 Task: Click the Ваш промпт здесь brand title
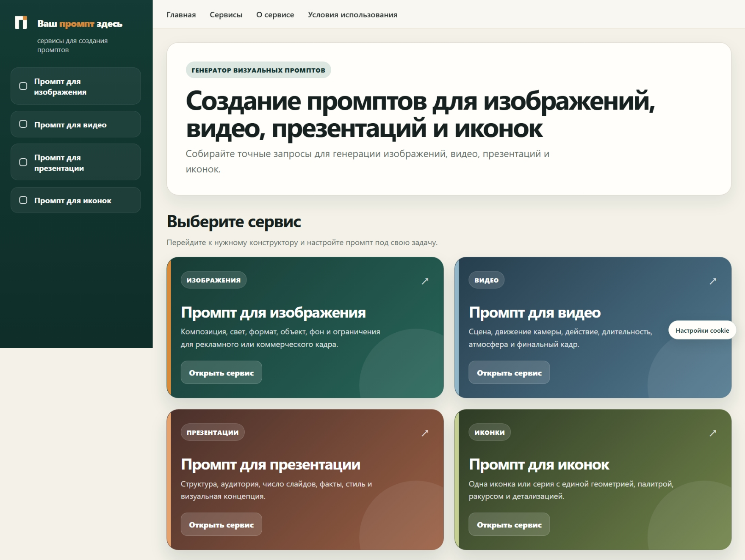(x=80, y=24)
